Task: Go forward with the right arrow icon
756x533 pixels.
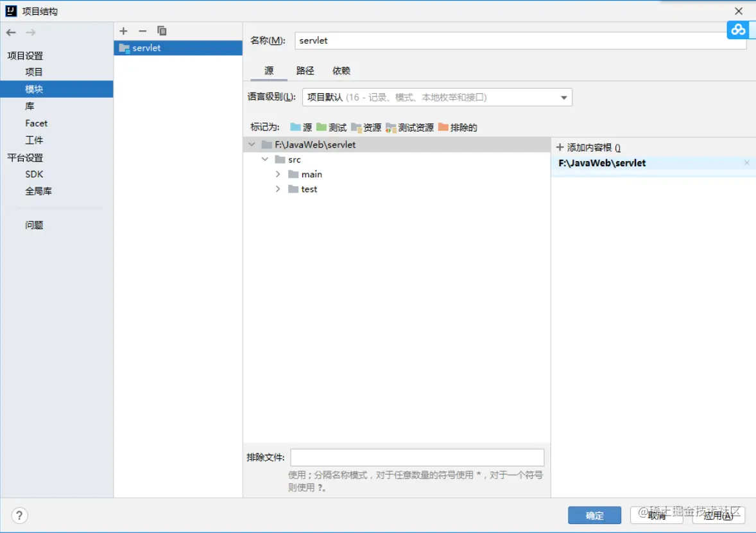Action: click(x=30, y=32)
